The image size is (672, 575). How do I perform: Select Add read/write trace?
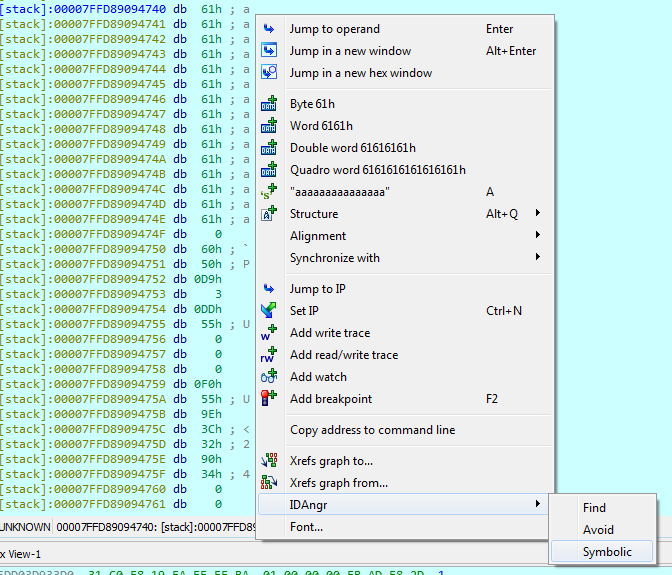[404, 355]
